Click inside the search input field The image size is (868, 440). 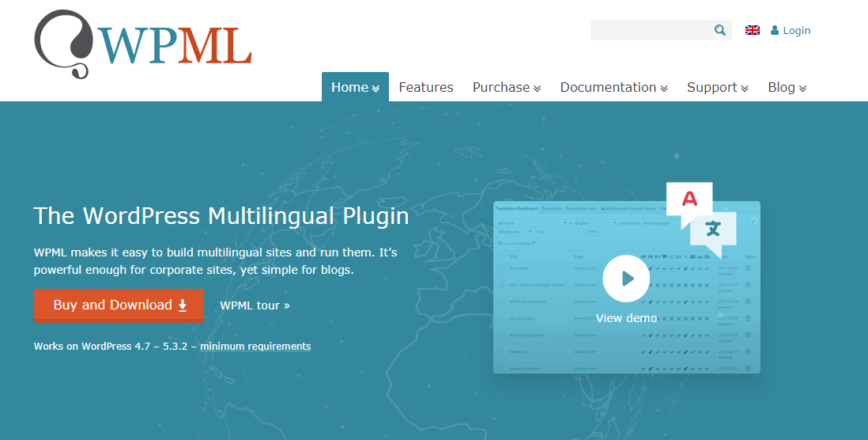click(650, 30)
